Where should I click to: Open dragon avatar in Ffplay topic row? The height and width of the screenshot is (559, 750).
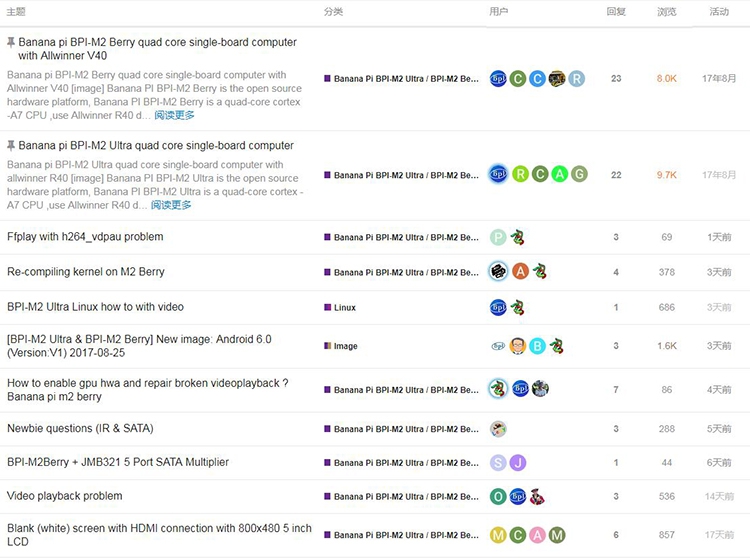(518, 237)
